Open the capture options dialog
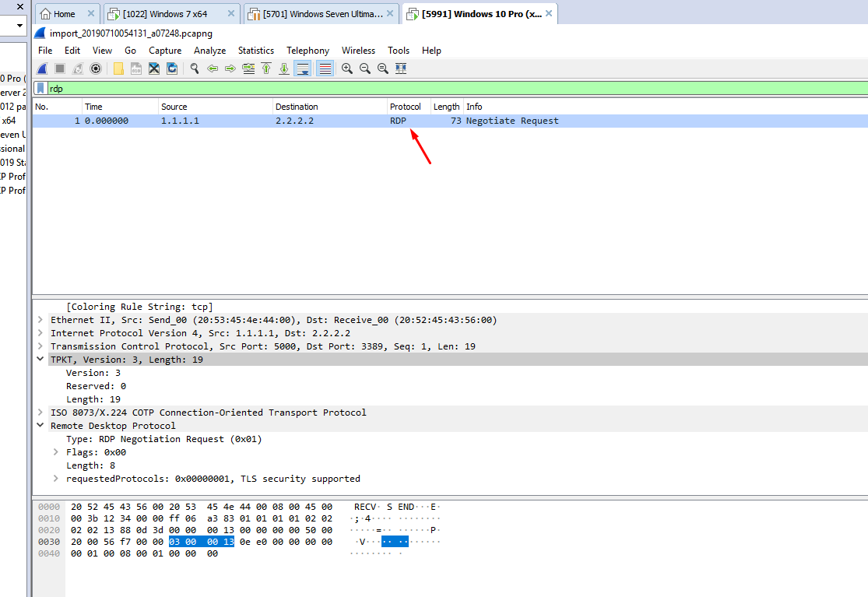This screenshot has width=868, height=597. point(95,68)
